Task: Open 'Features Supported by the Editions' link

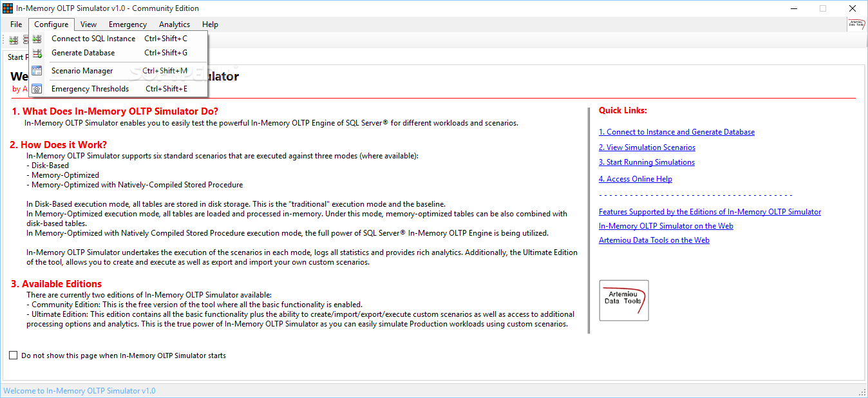Action: pos(710,212)
